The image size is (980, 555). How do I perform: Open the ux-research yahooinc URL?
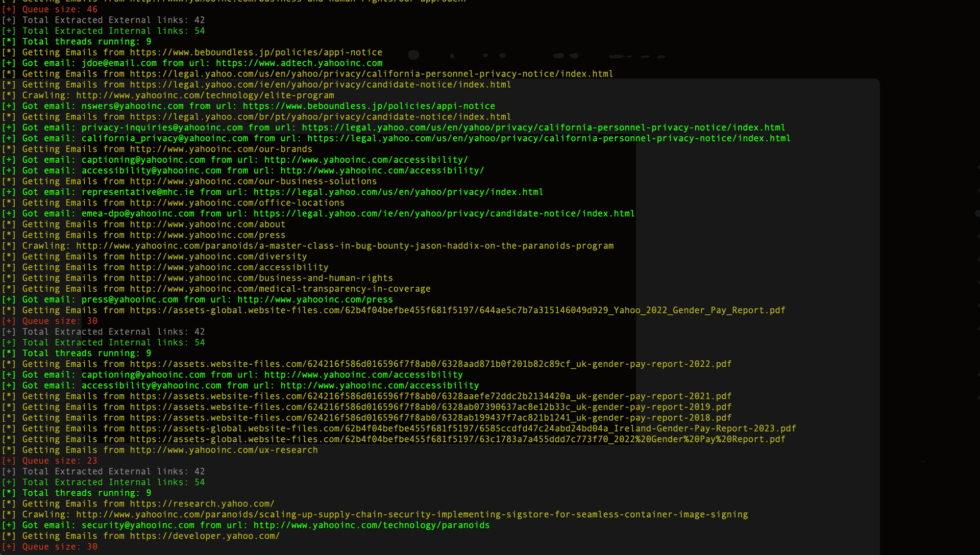pyautogui.click(x=224, y=450)
